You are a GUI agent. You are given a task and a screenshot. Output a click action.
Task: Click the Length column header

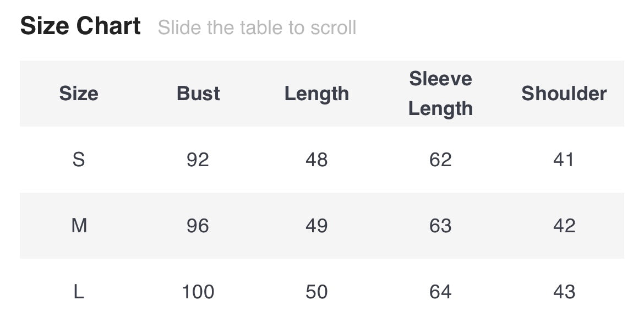(x=316, y=94)
